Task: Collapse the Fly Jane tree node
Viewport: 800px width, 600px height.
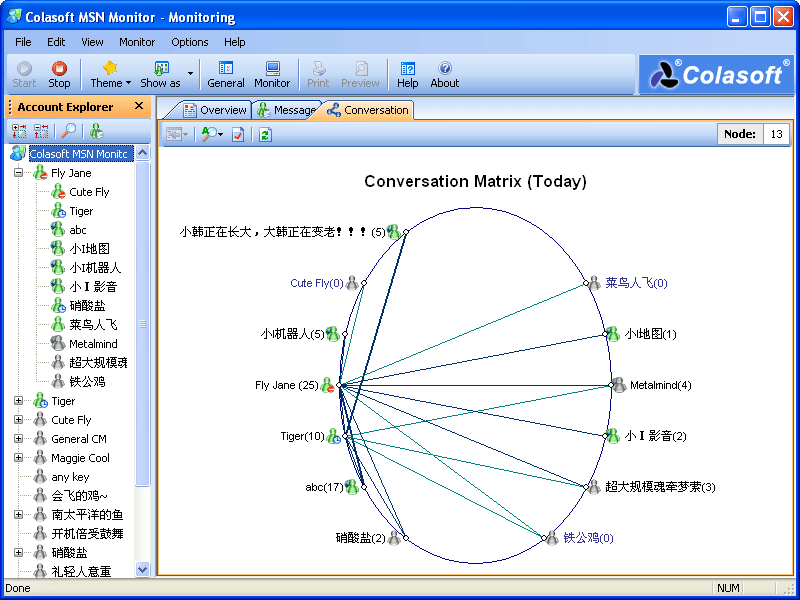Action: tap(18, 173)
